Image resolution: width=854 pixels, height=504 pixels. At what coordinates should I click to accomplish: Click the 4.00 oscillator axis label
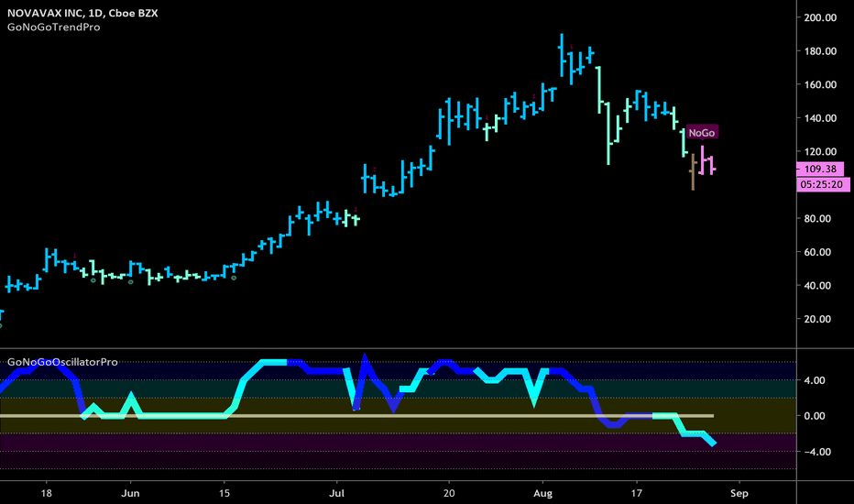[815, 380]
